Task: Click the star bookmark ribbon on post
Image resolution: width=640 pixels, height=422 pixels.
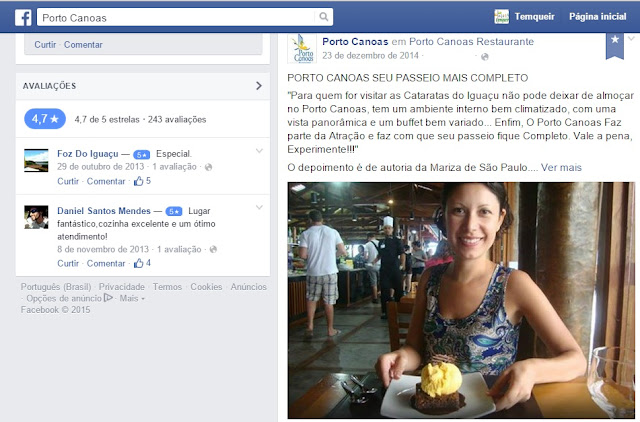Action: coord(615,46)
